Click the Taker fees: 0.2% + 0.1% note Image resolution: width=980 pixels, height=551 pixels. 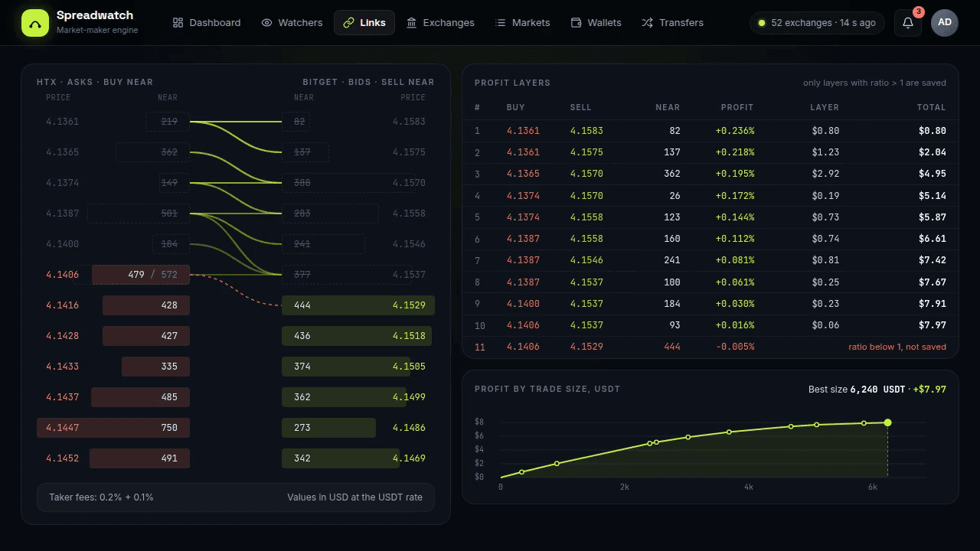click(101, 497)
